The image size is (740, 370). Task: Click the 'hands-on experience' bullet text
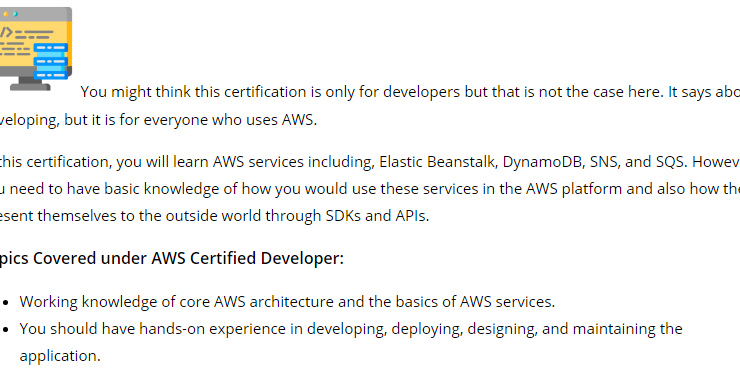click(x=351, y=342)
